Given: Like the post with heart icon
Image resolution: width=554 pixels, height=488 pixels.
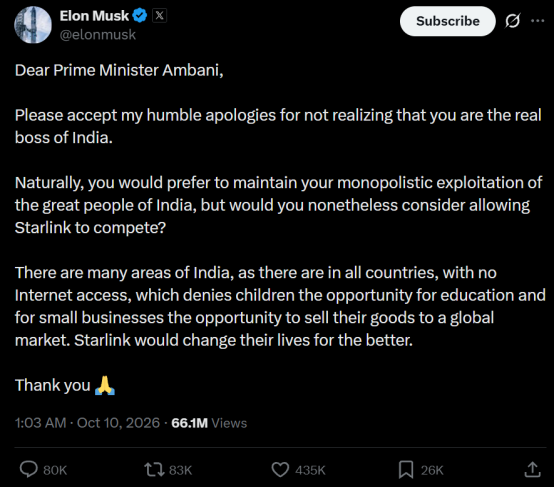Looking at the screenshot, I should click(280, 470).
